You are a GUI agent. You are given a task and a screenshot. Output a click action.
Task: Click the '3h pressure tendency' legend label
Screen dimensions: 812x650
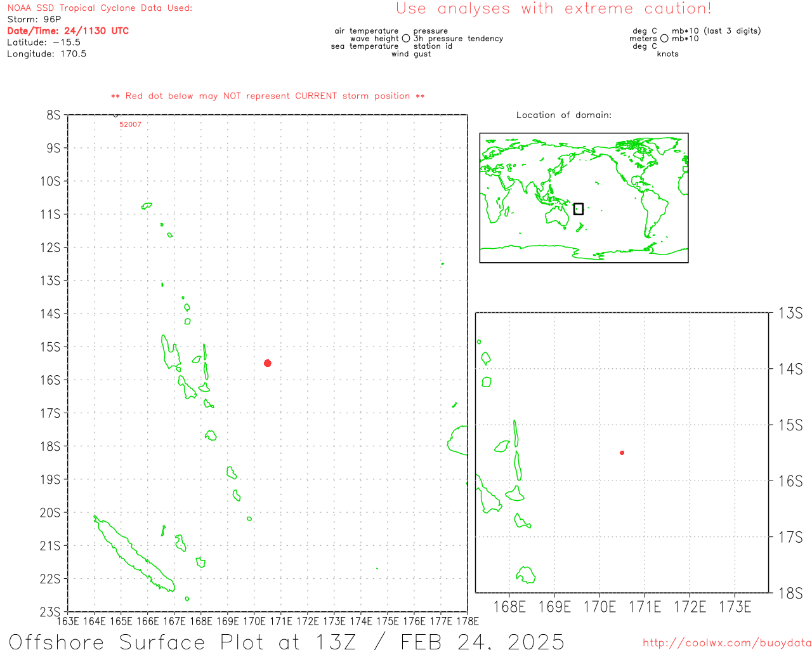[x=459, y=39]
